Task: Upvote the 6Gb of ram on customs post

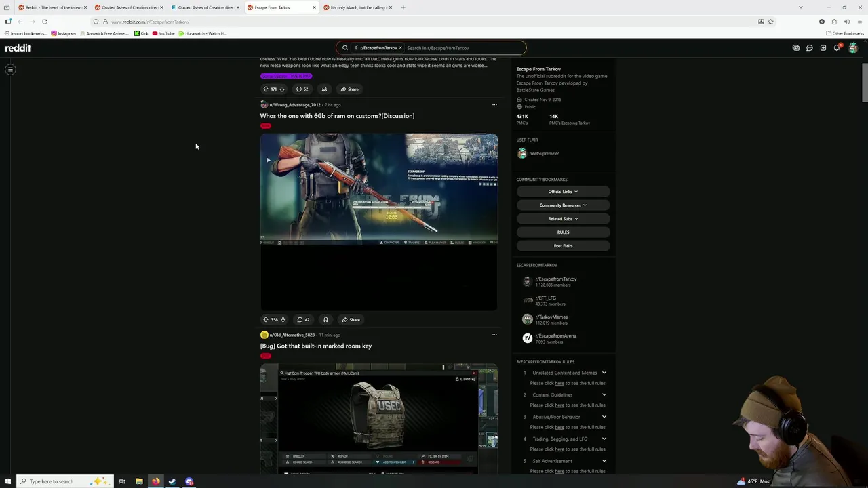Action: coord(266,319)
